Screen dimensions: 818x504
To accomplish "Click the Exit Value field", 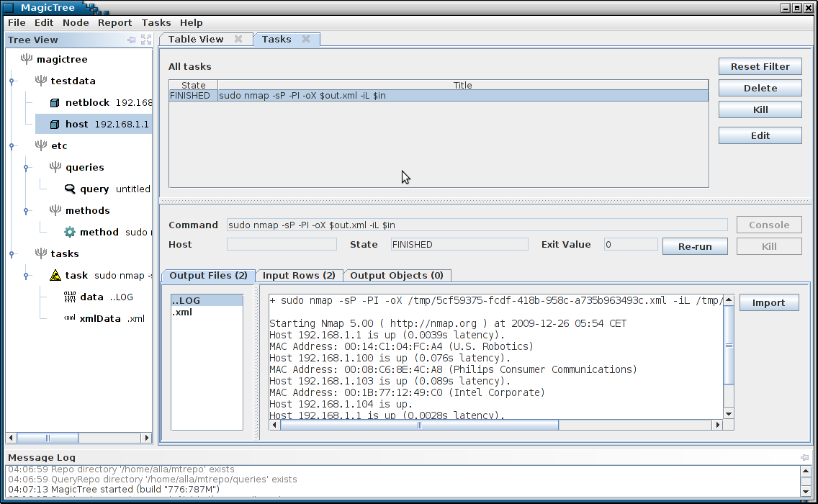I will [631, 244].
